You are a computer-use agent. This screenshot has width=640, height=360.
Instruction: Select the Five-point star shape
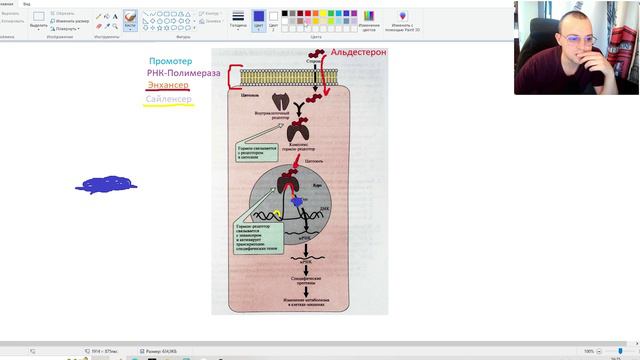point(160,28)
